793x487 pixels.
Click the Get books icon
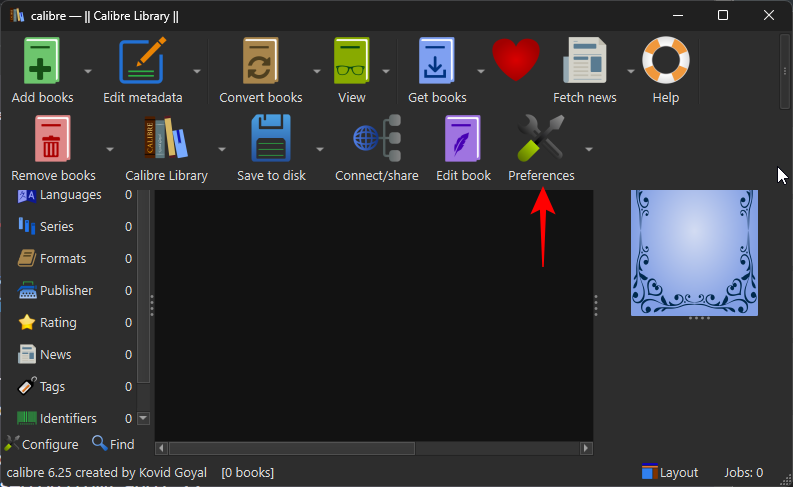point(436,60)
